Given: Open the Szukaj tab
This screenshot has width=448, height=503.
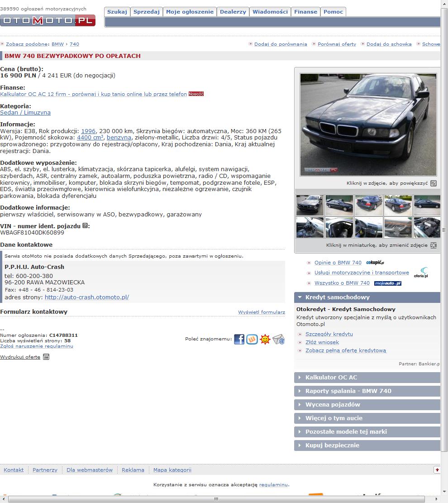Looking at the screenshot, I should coord(117,12).
